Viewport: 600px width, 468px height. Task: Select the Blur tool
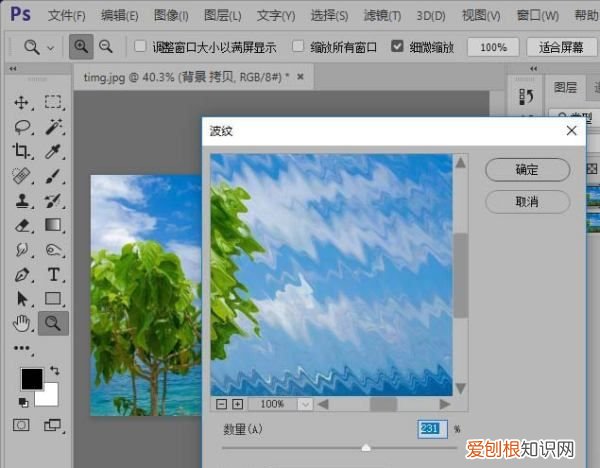[x=22, y=250]
